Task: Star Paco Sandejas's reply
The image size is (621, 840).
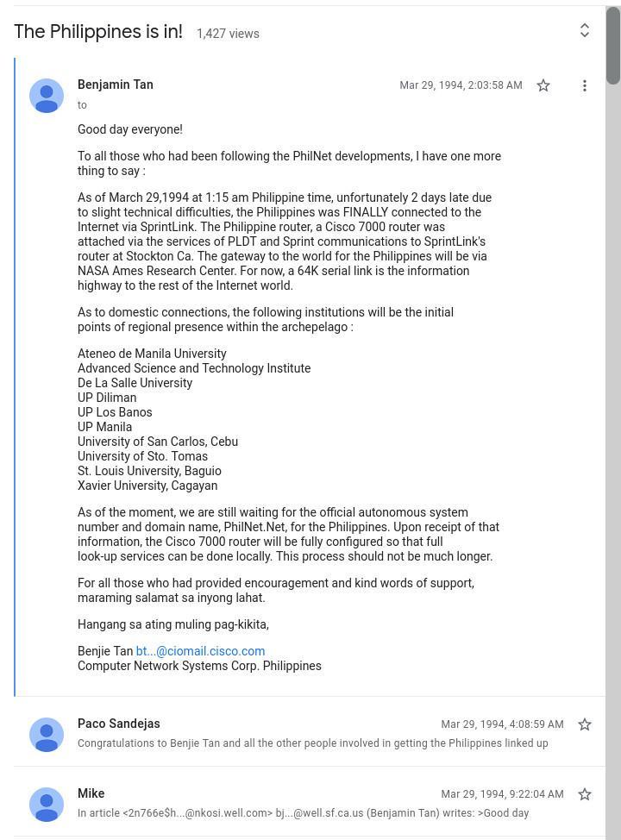Action: click(x=585, y=724)
